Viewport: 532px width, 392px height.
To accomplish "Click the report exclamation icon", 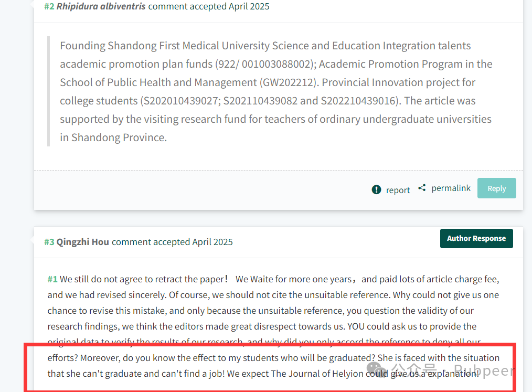I will click(x=376, y=189).
